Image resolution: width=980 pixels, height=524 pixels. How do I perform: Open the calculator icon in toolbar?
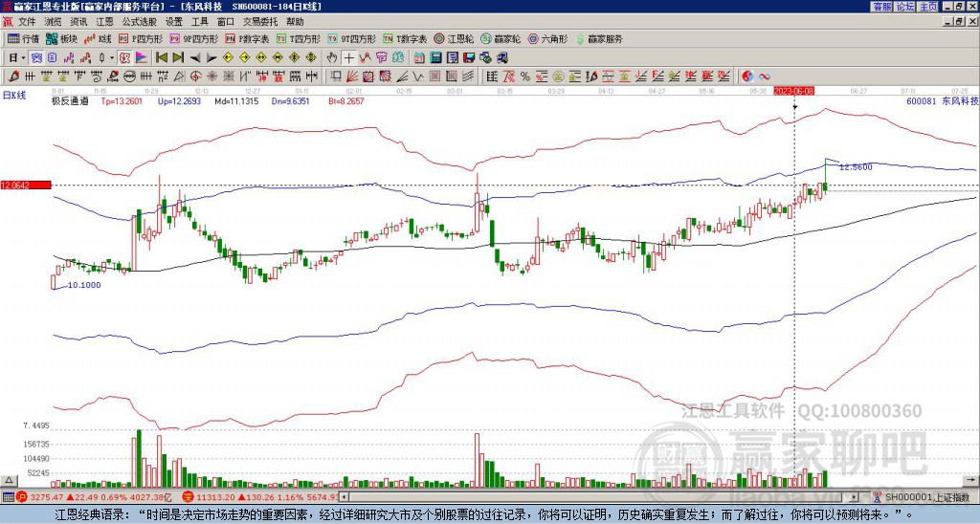(x=435, y=58)
